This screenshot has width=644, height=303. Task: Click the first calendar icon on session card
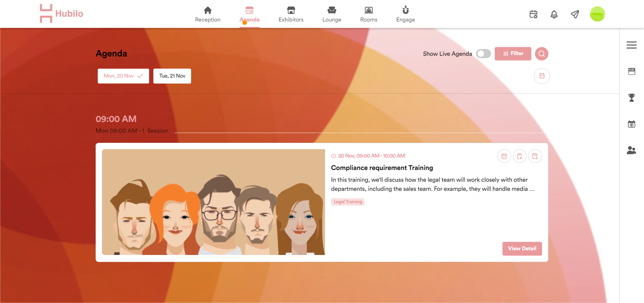pyautogui.click(x=504, y=156)
